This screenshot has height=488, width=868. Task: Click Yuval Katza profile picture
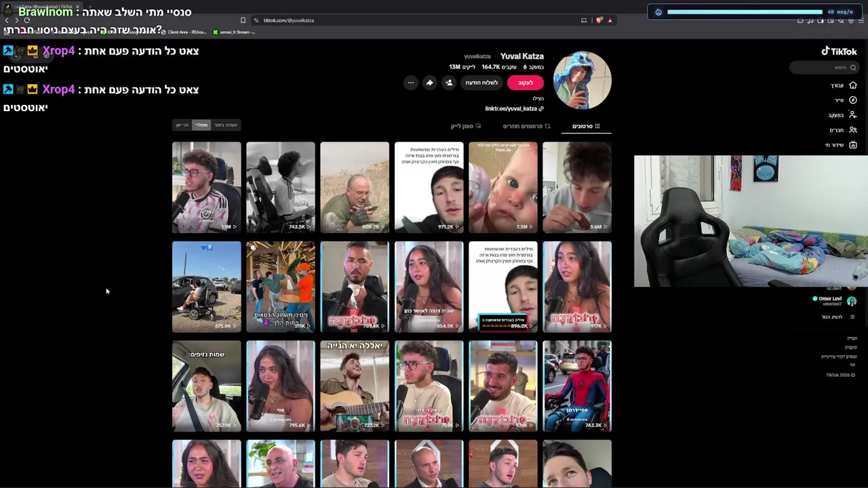(x=582, y=80)
